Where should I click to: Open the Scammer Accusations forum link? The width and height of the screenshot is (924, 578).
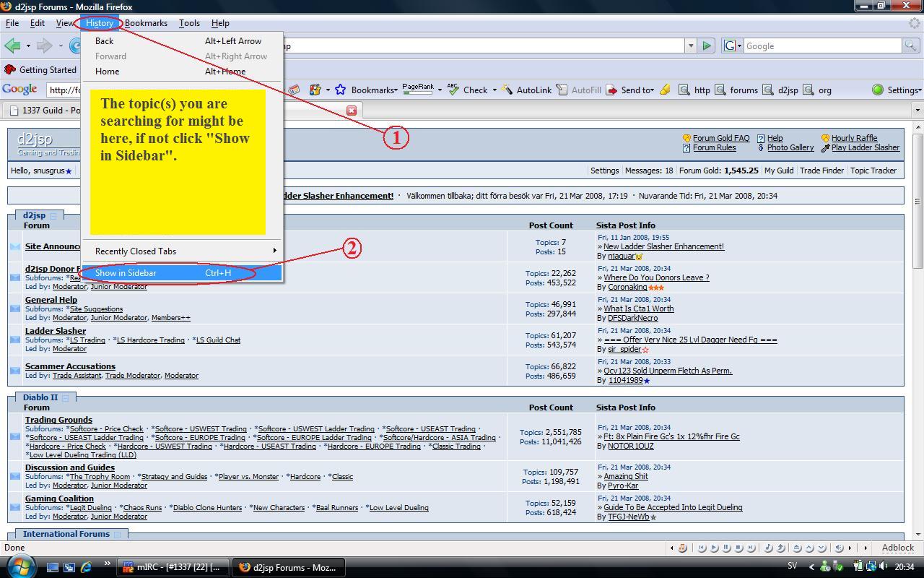[70, 366]
